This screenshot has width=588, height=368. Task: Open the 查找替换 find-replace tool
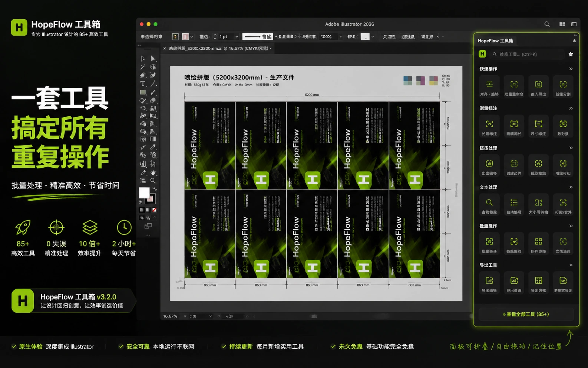[x=489, y=205]
